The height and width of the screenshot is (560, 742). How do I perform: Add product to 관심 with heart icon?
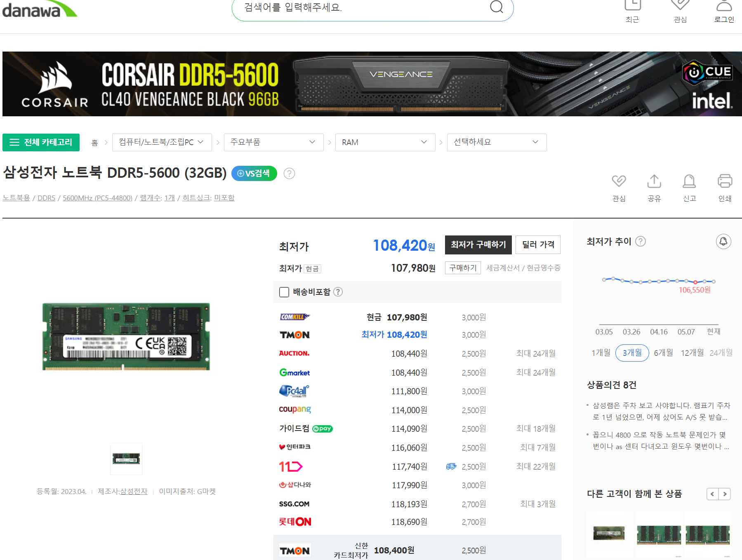[619, 181]
